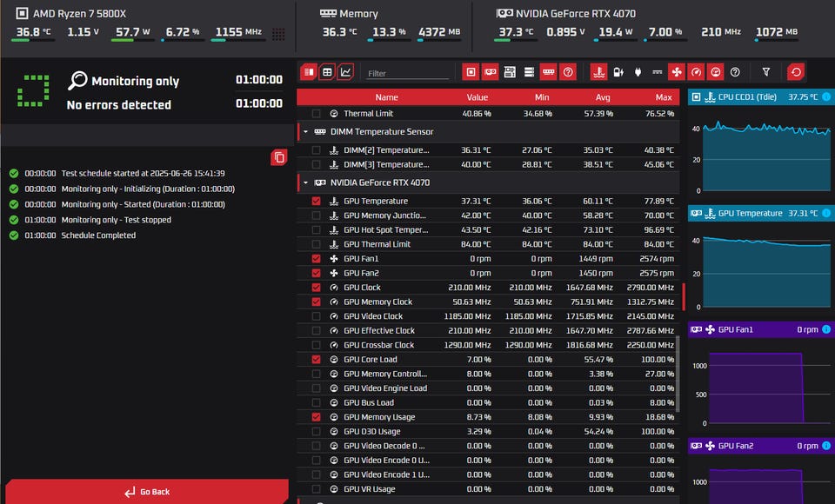Switch to the table view icon
Screen dimensions: 835x504
tap(327, 72)
